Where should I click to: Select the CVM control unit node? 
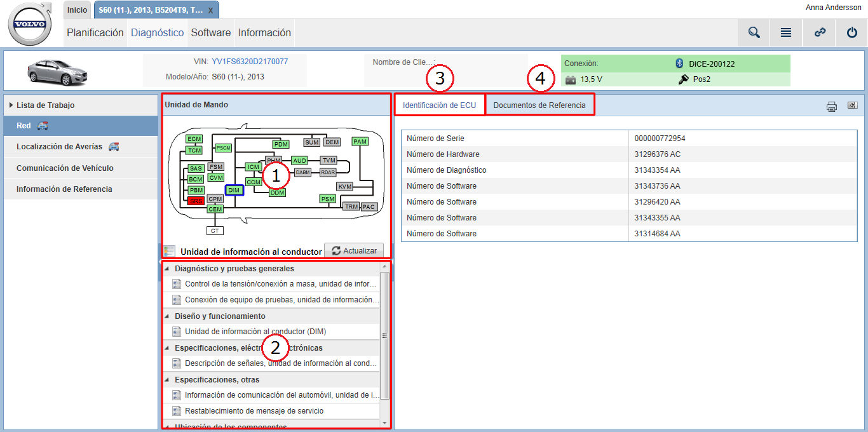click(x=216, y=177)
